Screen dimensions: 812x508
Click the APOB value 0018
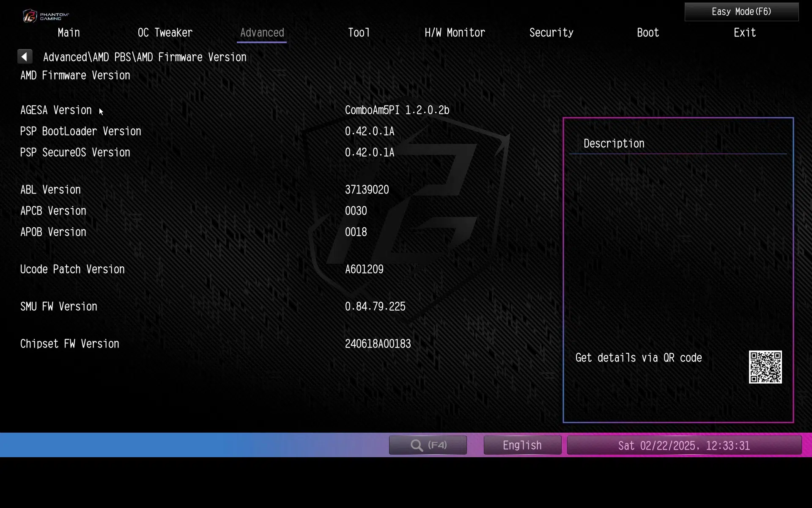pyautogui.click(x=356, y=232)
